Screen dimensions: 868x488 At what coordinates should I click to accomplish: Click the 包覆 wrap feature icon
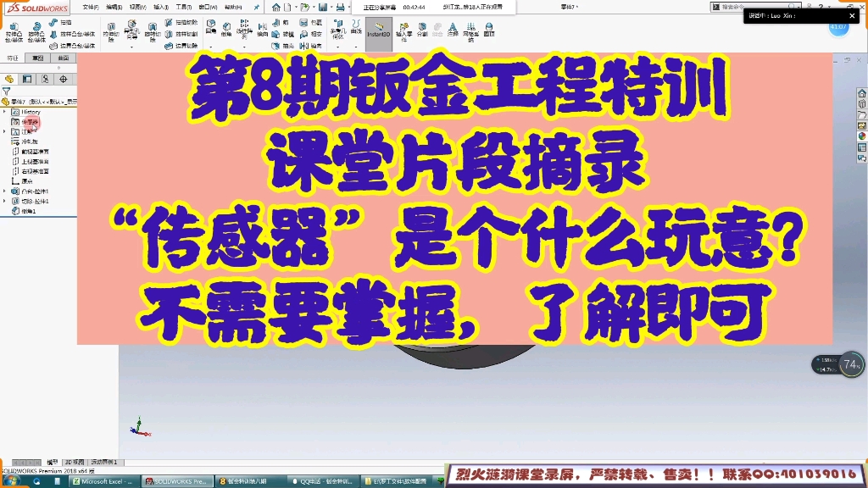click(x=305, y=21)
